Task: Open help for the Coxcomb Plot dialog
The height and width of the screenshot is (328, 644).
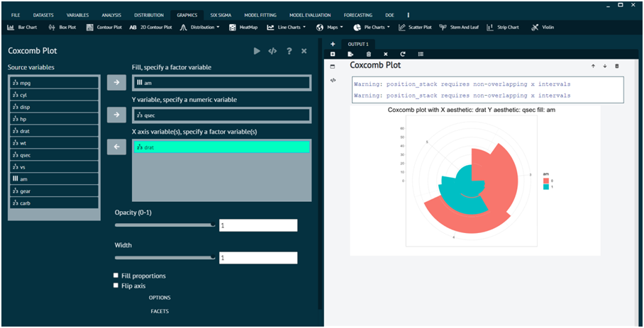Action: click(x=289, y=51)
